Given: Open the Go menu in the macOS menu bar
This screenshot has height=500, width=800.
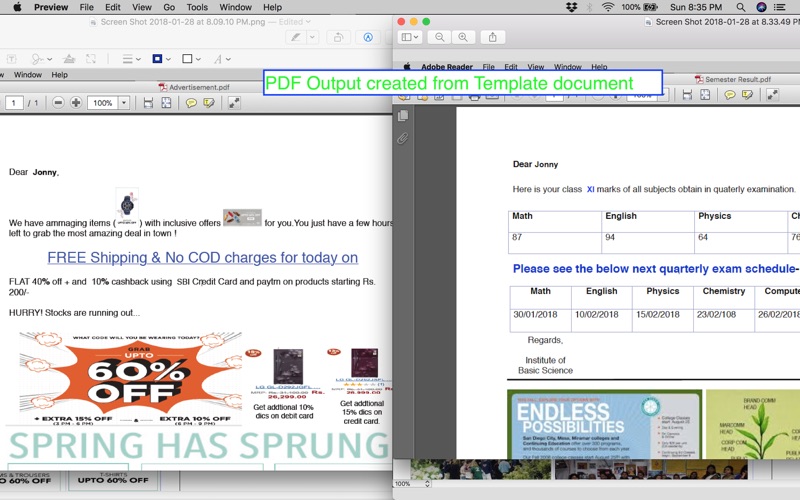Looking at the screenshot, I should coord(169,7).
